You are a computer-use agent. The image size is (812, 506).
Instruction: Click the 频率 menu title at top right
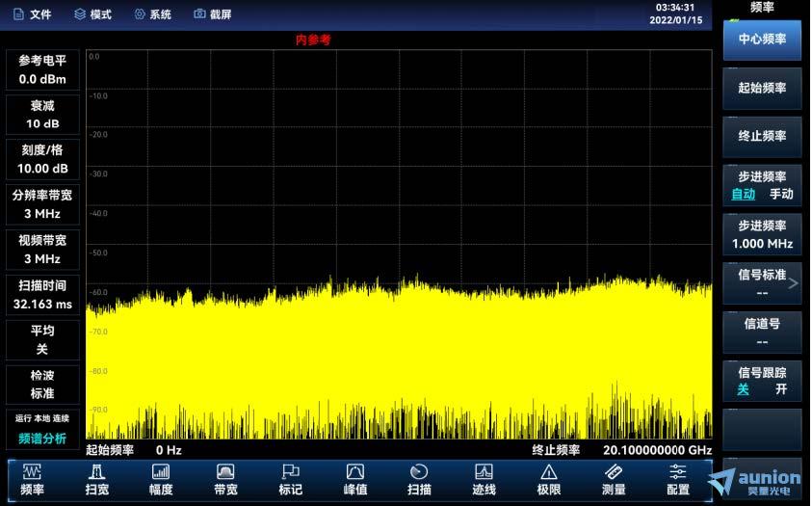pos(762,7)
